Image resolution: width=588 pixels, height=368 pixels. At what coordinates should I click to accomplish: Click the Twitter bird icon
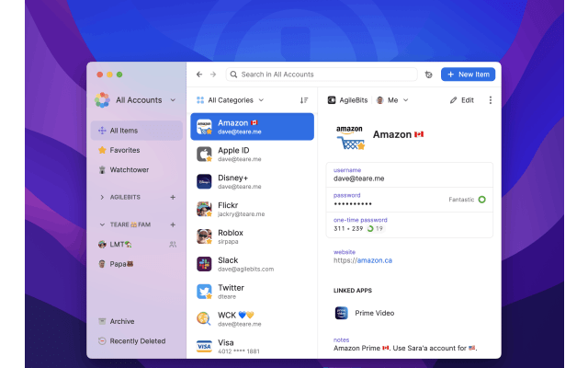pos(204,292)
